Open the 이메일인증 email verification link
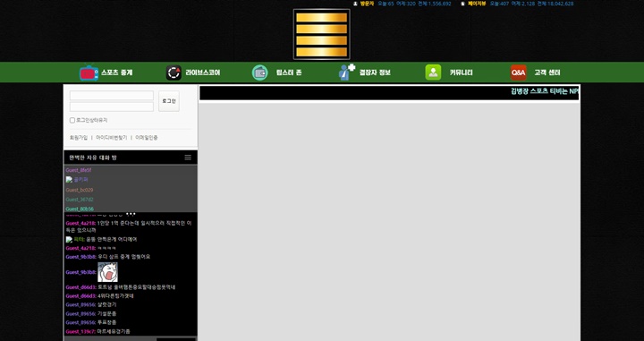This screenshot has height=341, width=644. point(147,138)
